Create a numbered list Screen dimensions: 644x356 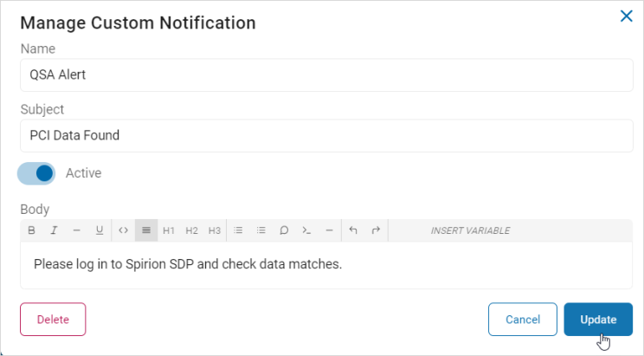coord(261,230)
